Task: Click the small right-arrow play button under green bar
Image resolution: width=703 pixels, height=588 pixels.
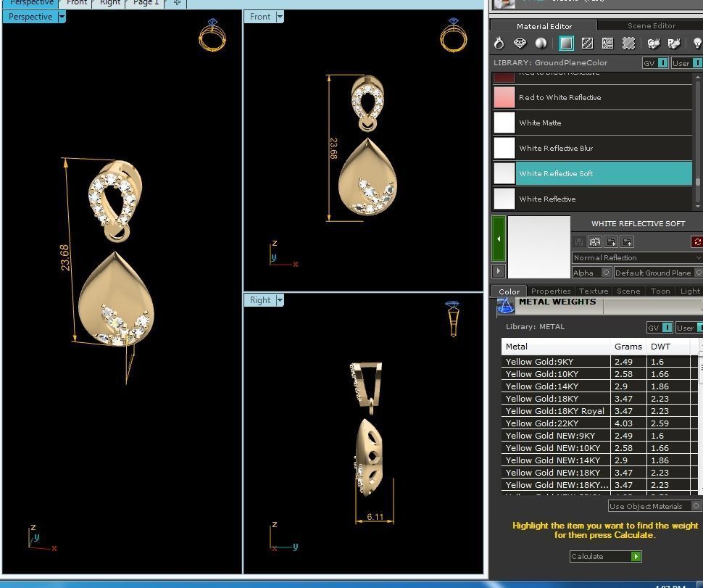Action: [x=498, y=270]
